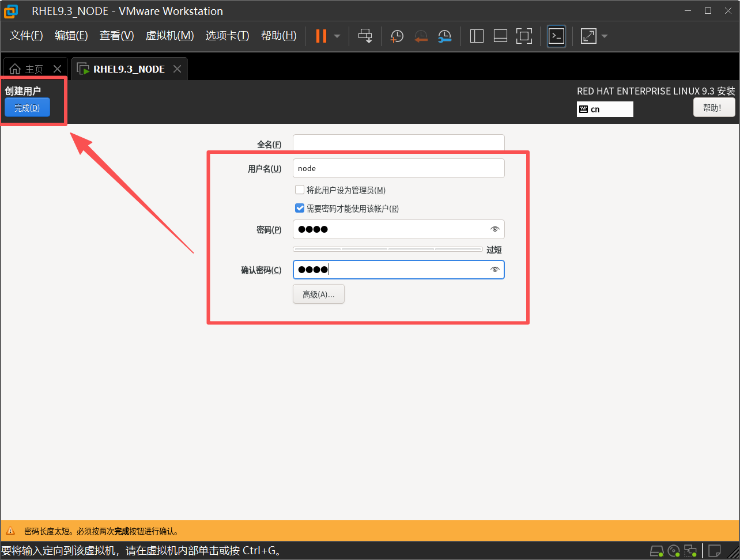Close the RHEL9.3_NODE tab
740x560 pixels.
pyautogui.click(x=178, y=69)
